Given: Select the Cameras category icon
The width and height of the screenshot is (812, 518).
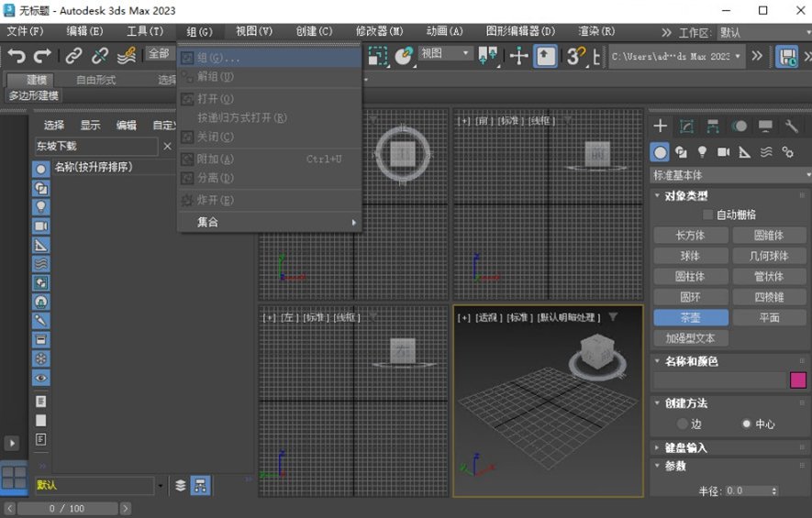Looking at the screenshot, I should (x=723, y=152).
